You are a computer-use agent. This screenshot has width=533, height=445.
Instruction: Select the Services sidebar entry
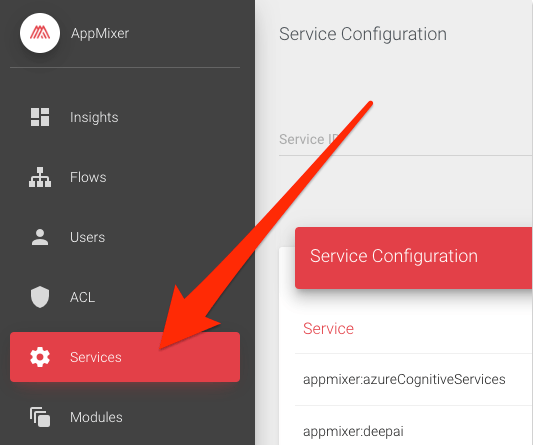click(125, 357)
